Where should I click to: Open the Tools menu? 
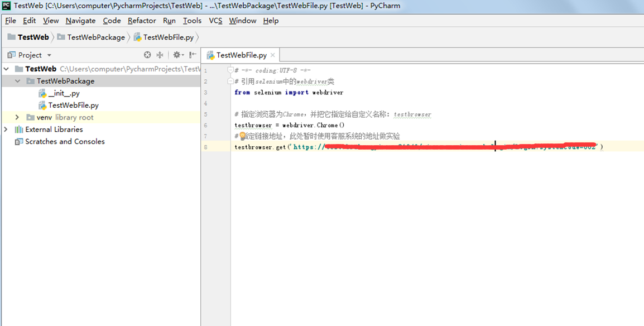[192, 21]
